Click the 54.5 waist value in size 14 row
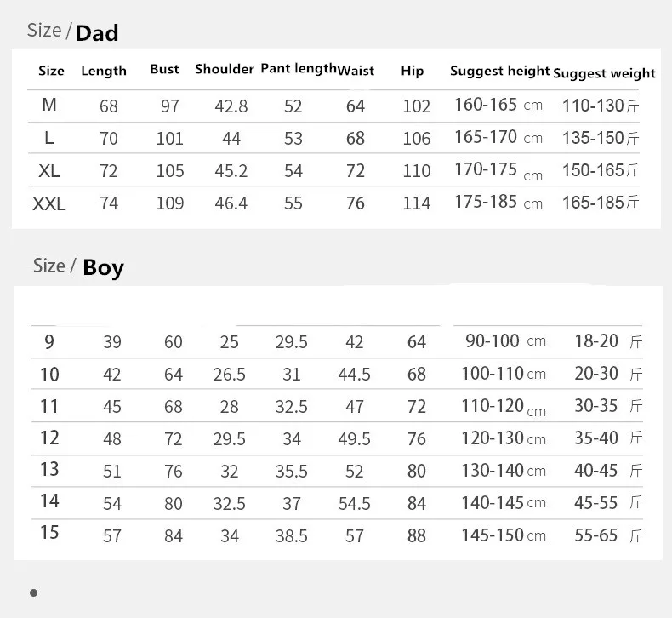Viewport: 672px width, 618px height. [355, 503]
